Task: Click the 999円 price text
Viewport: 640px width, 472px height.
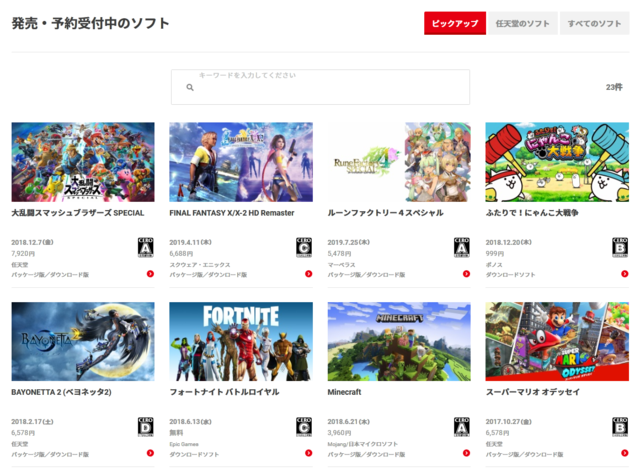Action: click(x=495, y=254)
